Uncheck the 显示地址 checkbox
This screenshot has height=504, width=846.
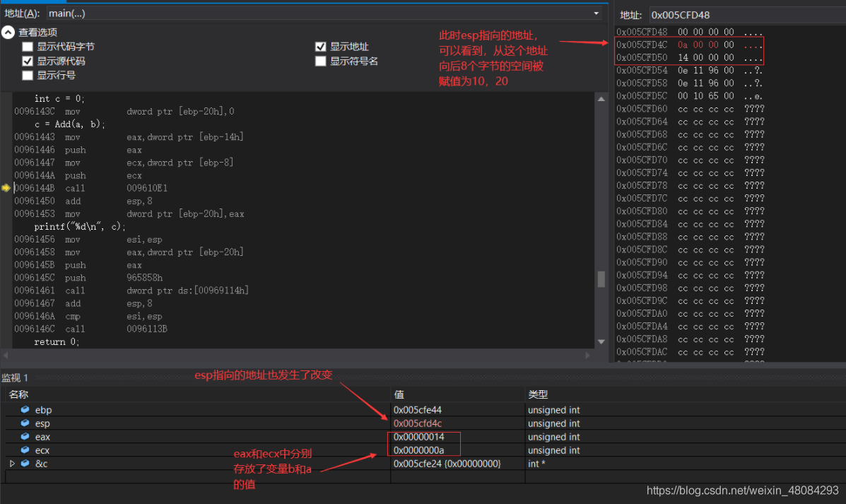point(320,47)
